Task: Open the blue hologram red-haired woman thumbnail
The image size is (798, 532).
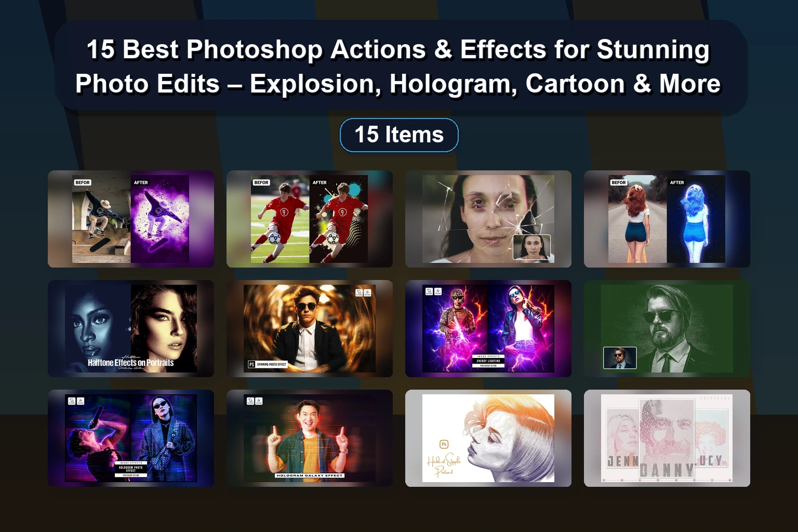Action: pyautogui.click(x=667, y=219)
